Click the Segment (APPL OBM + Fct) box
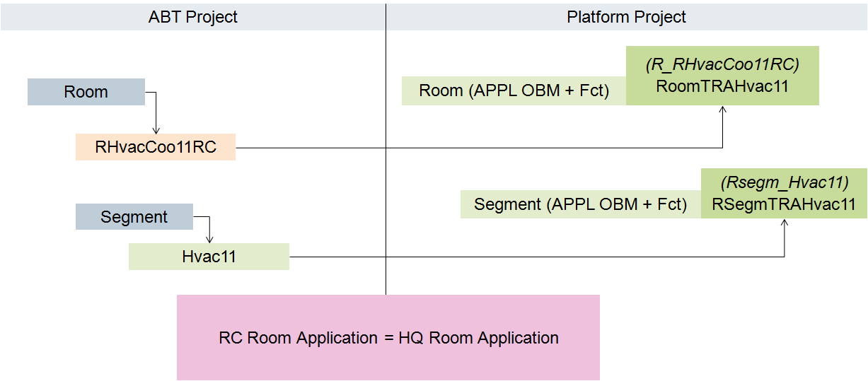This screenshot has width=868, height=381. point(580,204)
